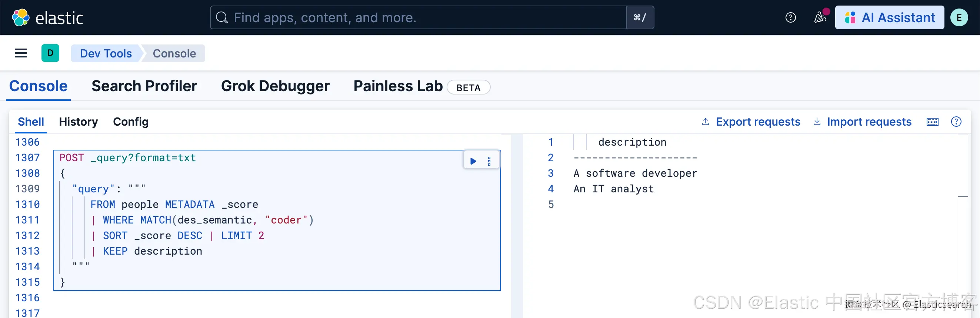This screenshot has height=318, width=980.
Task: Open the newsfeed notifications icon
Action: [x=820, y=17]
